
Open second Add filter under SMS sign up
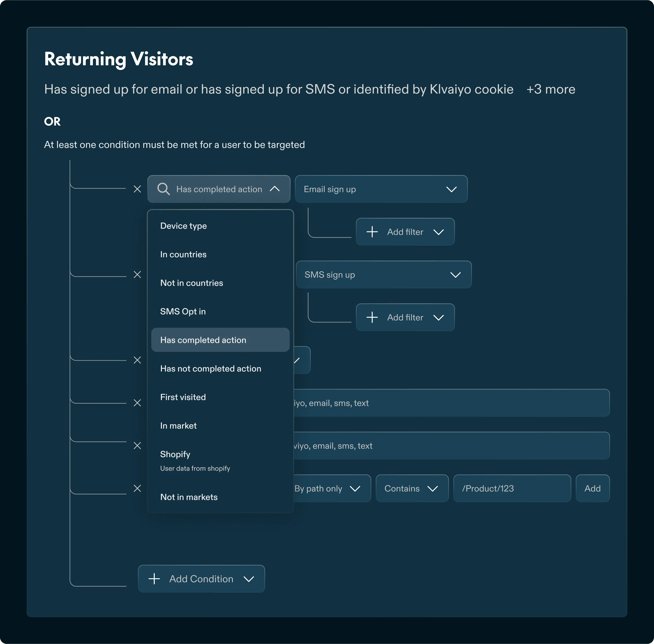[405, 317]
